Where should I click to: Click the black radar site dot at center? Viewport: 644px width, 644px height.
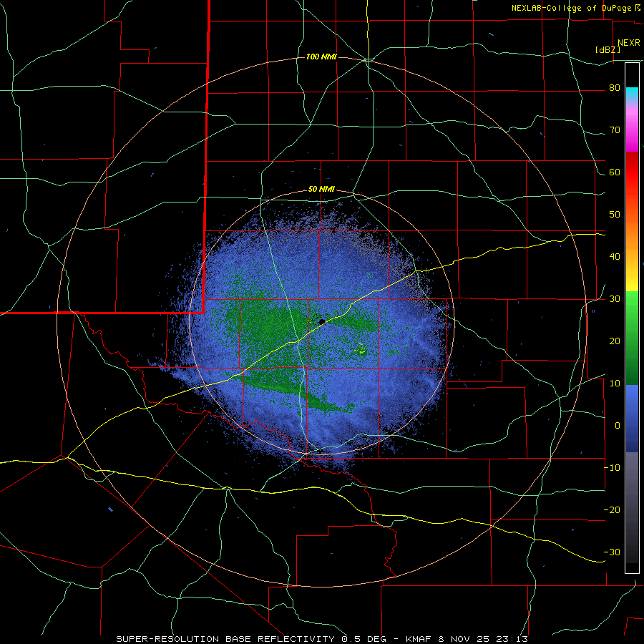[x=322, y=321]
